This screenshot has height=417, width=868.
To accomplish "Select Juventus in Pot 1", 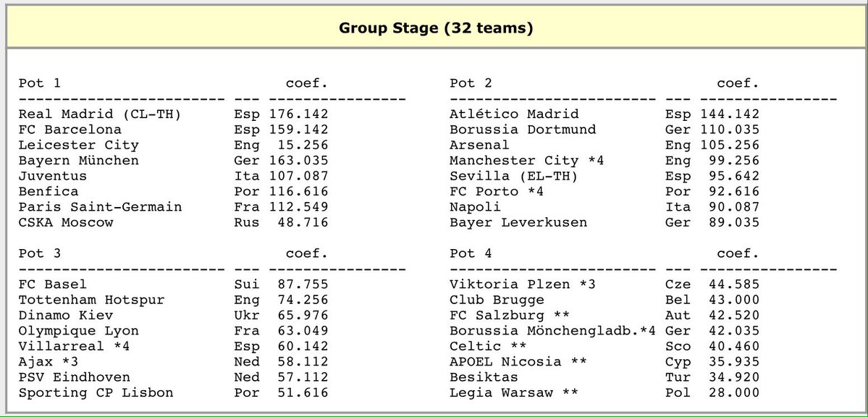I will pos(53,176).
